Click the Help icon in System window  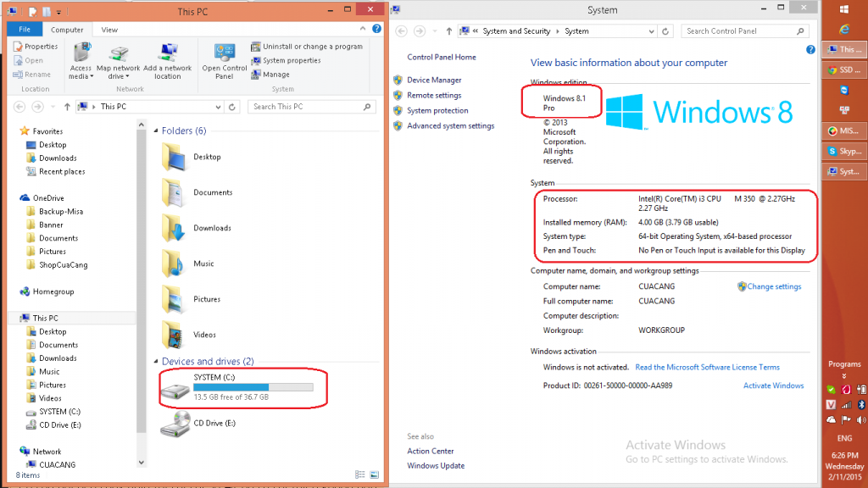[x=810, y=50]
